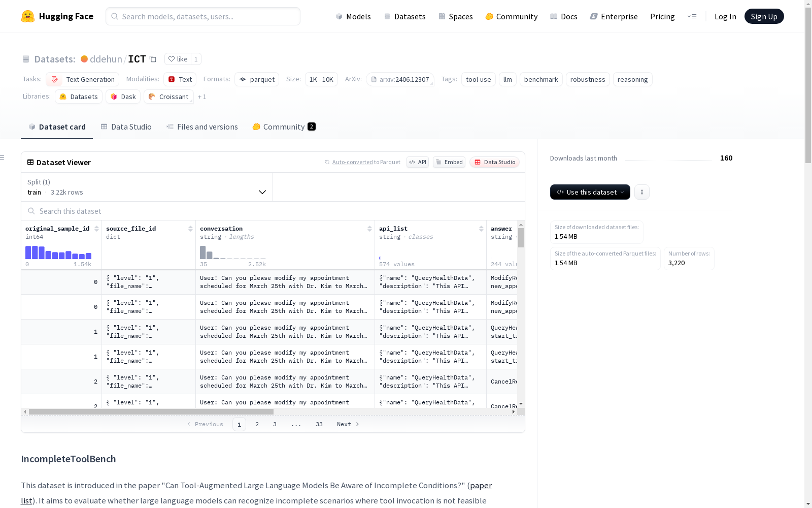Copy the dataset name with the copy icon
Viewport: 812px width, 508px height.
(x=153, y=59)
